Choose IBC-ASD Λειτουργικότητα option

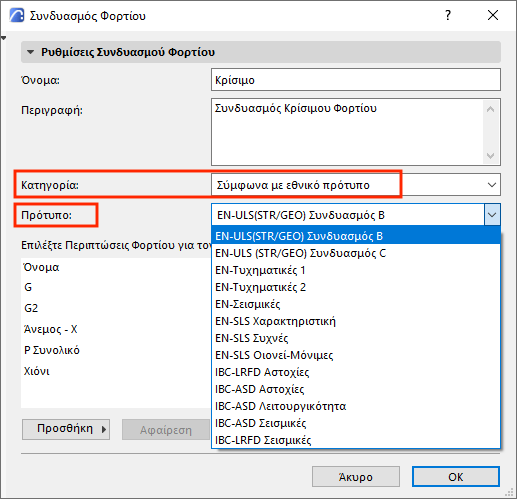click(356, 406)
